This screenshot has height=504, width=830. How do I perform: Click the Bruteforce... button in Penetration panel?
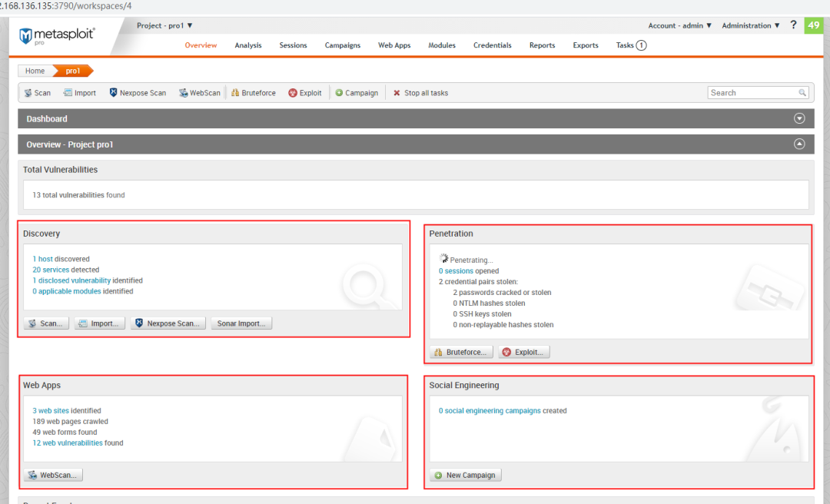(x=461, y=352)
